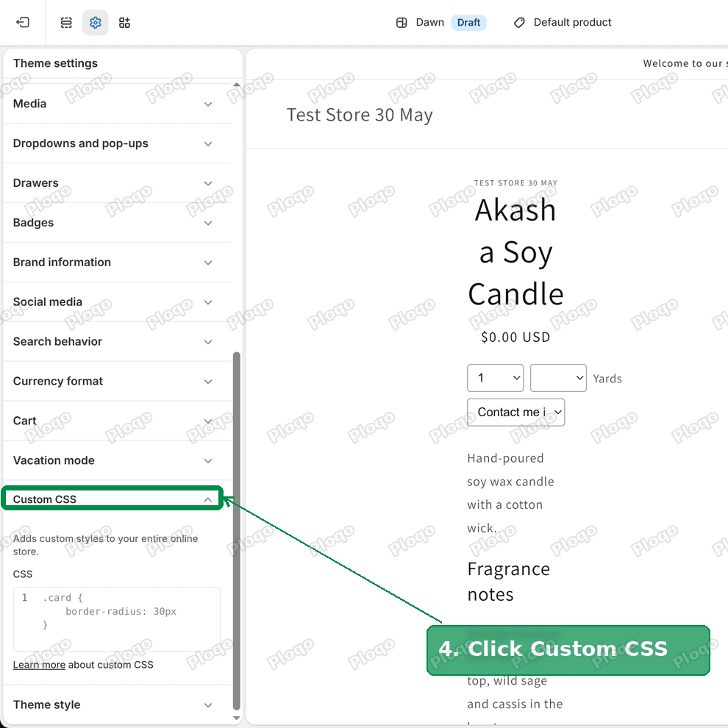Expand the Brand information section
The width and height of the screenshot is (728, 728).
click(116, 262)
